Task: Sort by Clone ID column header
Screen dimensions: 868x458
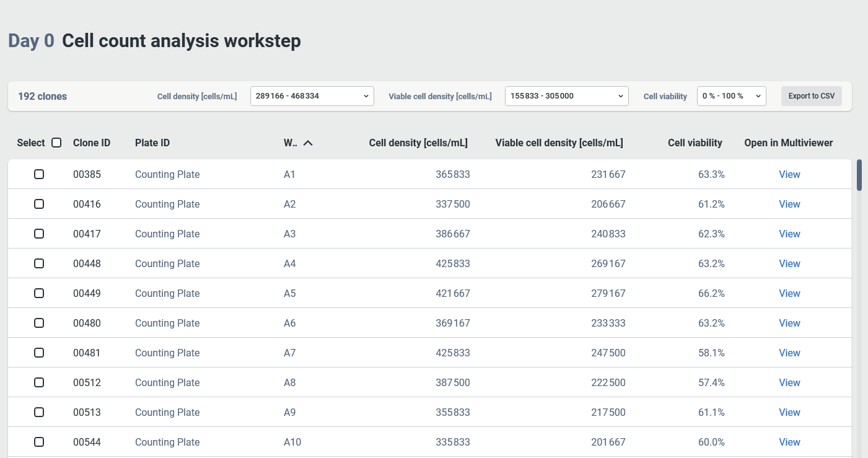Action: pos(92,143)
